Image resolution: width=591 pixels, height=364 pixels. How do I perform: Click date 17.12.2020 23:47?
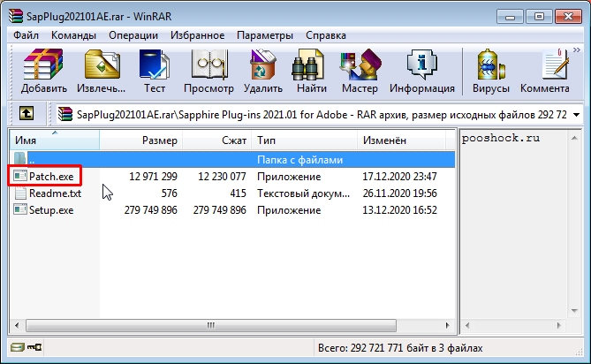pyautogui.click(x=399, y=177)
